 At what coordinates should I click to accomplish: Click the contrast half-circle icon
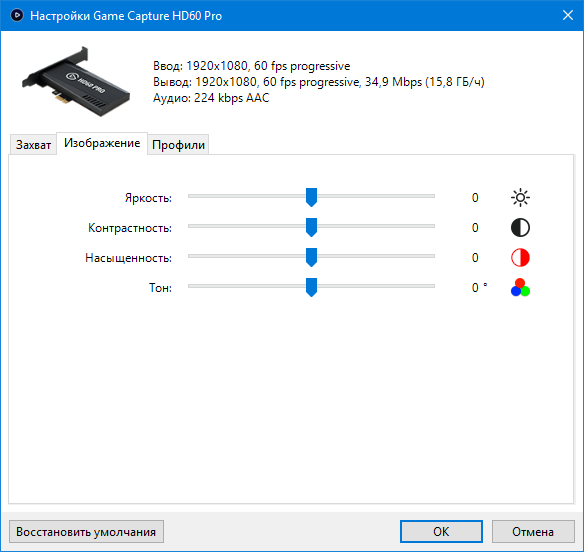click(520, 228)
